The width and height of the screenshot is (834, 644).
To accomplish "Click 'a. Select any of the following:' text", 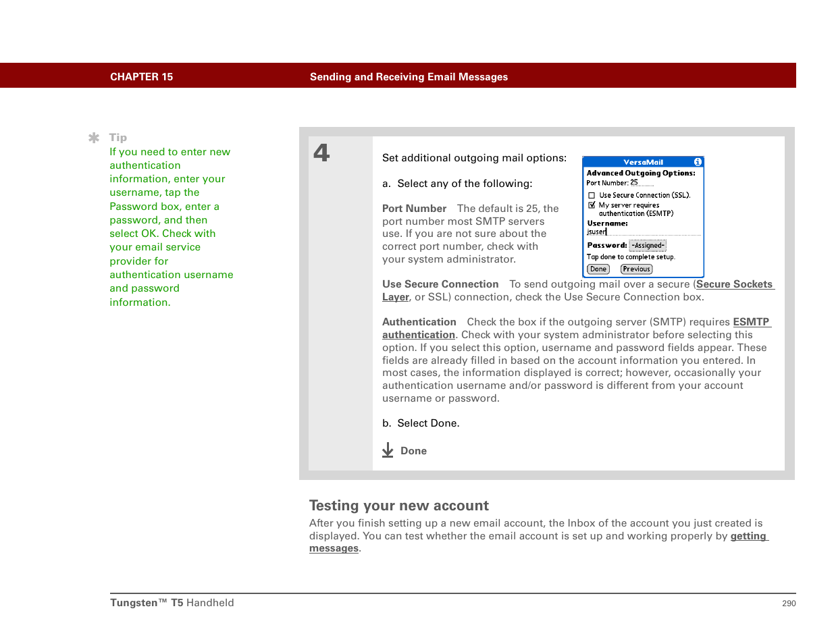I will coord(457,184).
